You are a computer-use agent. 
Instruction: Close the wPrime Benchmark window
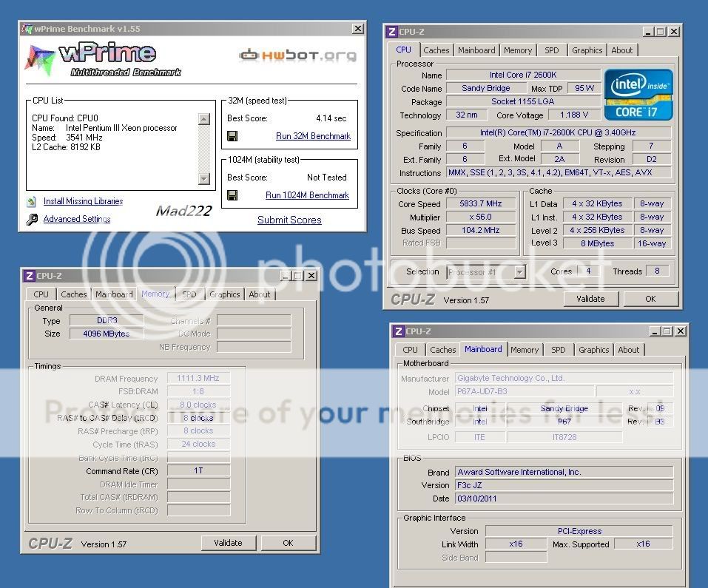pos(357,28)
